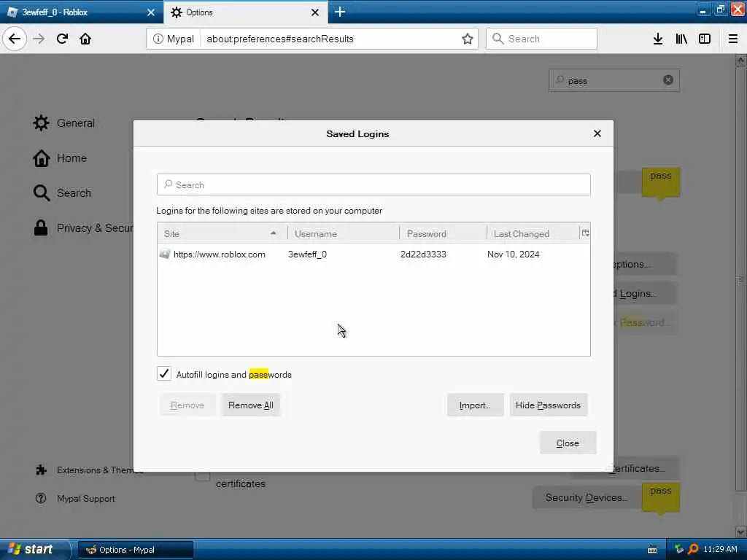Image resolution: width=747 pixels, height=560 pixels.
Task: Open the Windows start button
Action: pos(34,549)
